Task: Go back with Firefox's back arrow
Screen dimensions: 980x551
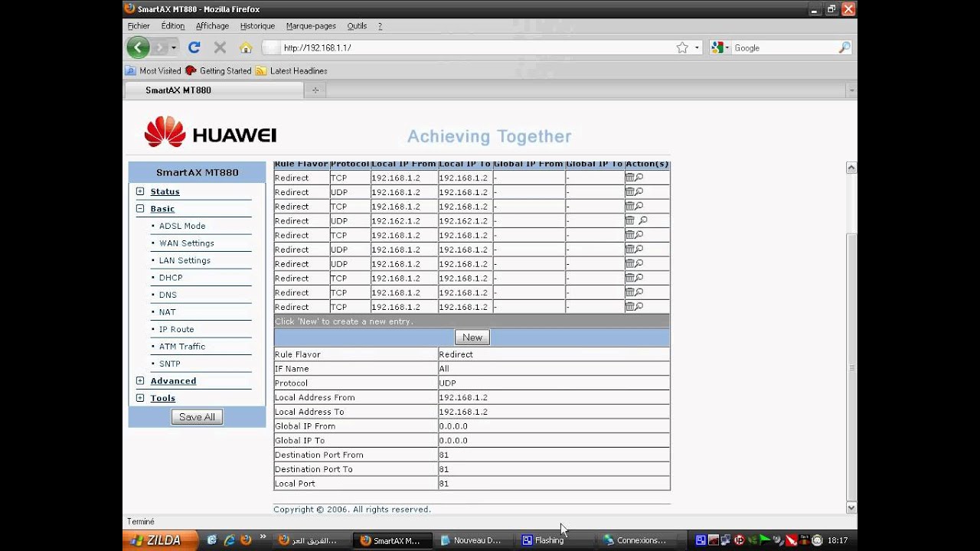Action: pos(138,47)
